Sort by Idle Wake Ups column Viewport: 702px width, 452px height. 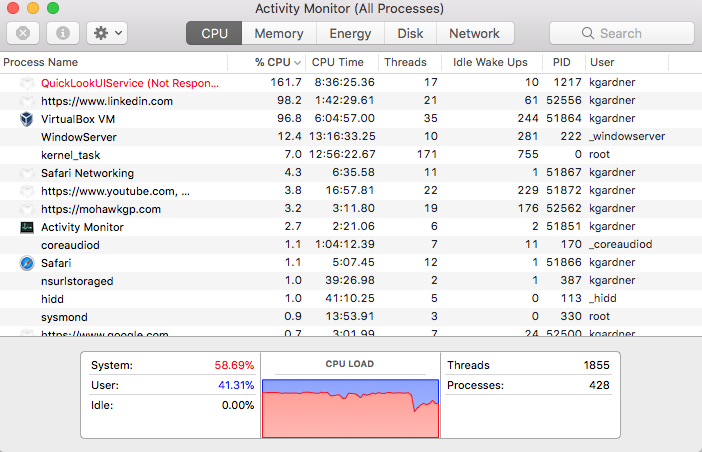click(x=492, y=62)
